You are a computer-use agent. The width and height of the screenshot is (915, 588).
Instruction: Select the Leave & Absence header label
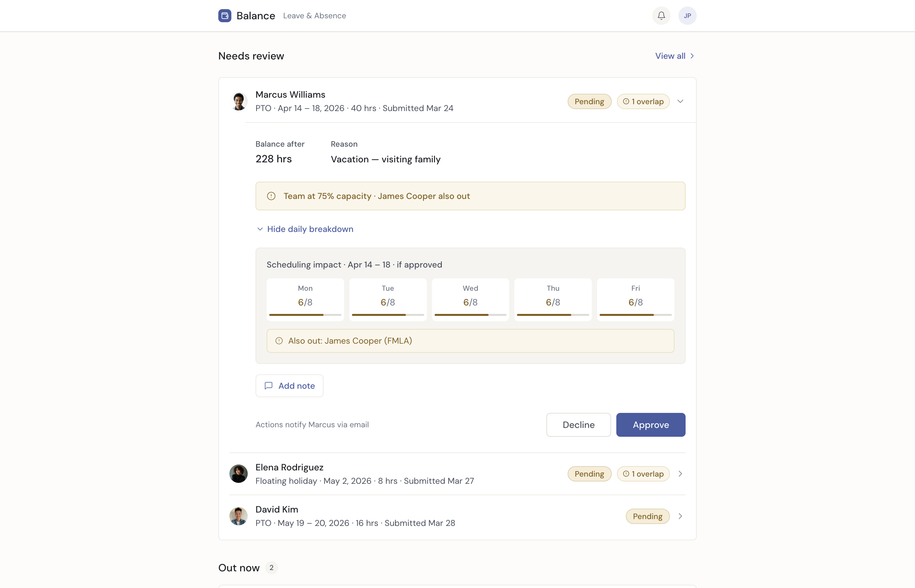314,16
